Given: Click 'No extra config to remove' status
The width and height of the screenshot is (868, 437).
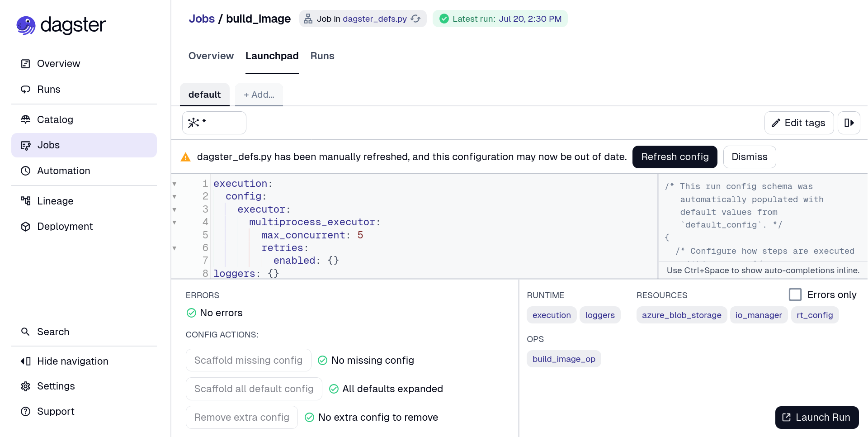Looking at the screenshot, I should [x=378, y=417].
